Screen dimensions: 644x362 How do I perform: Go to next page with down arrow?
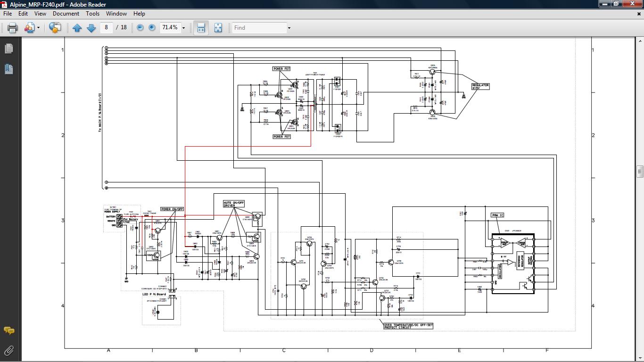91,28
